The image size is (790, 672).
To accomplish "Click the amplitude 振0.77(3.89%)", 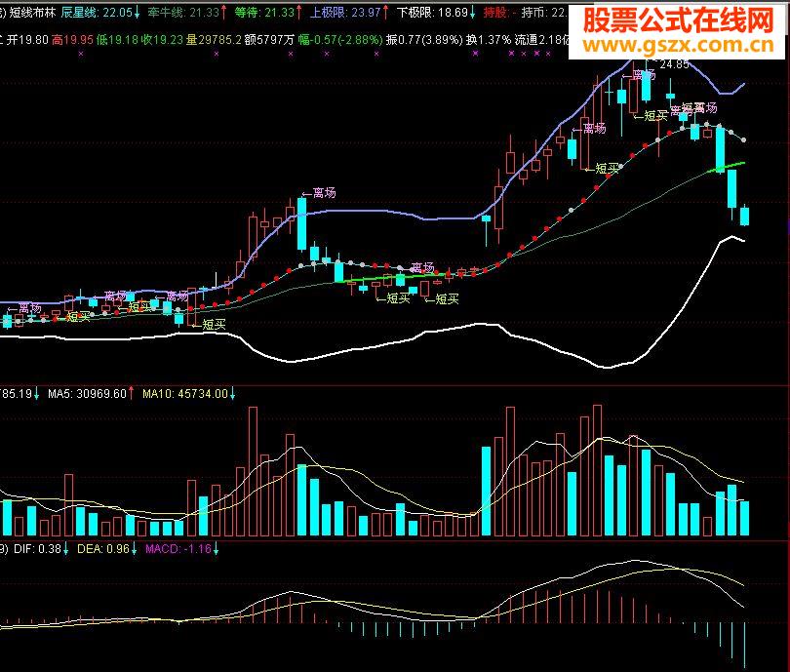I will (424, 39).
